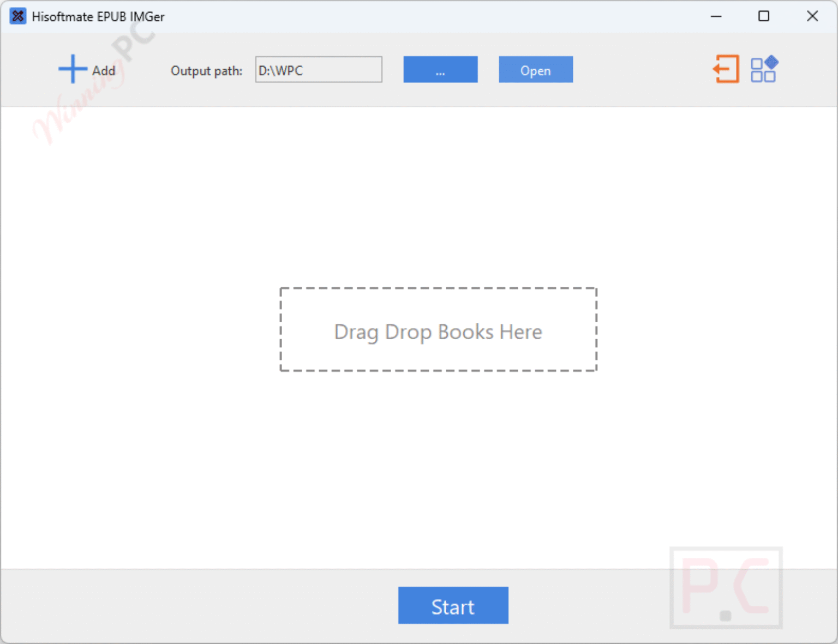The height and width of the screenshot is (644, 838).
Task: Start the EPUB image extraction
Action: pyautogui.click(x=453, y=605)
